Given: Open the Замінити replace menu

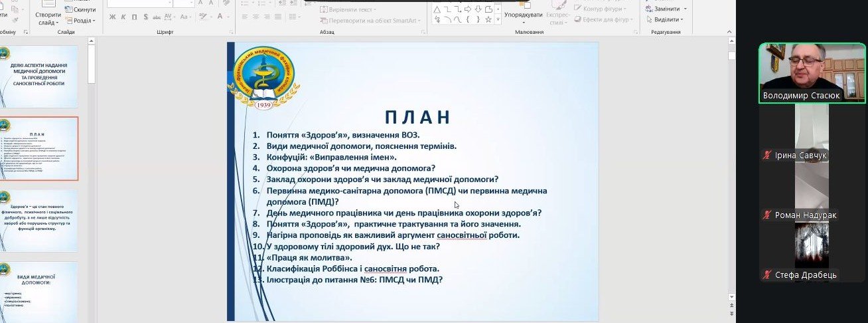Looking at the screenshot, I should 666,9.
